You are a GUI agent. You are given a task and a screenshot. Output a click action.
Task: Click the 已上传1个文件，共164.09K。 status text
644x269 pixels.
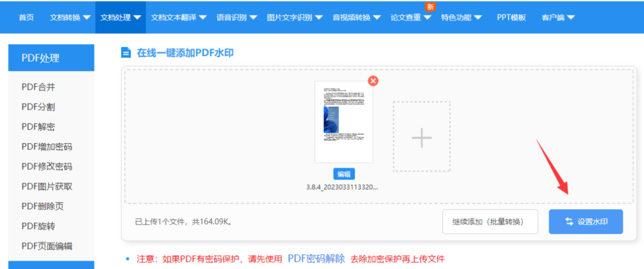point(183,221)
